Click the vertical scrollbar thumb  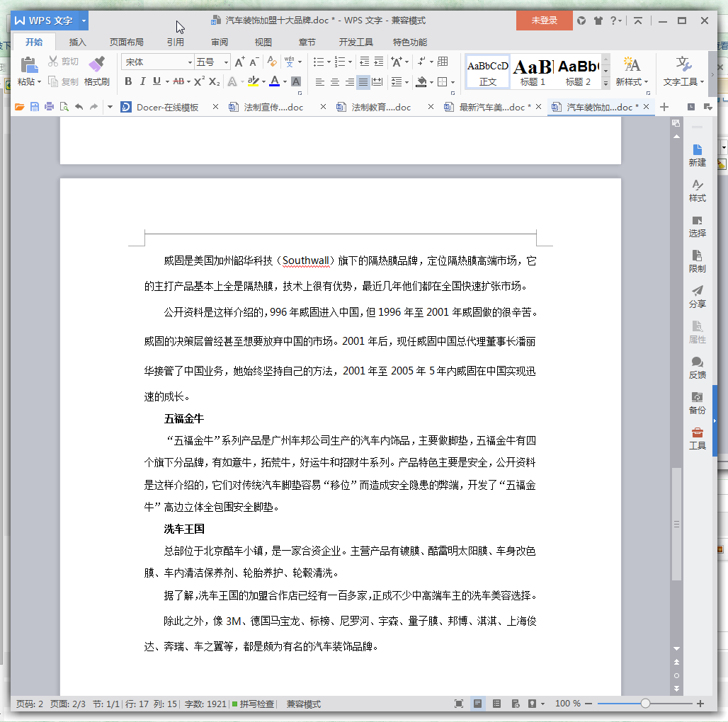pyautogui.click(x=676, y=525)
